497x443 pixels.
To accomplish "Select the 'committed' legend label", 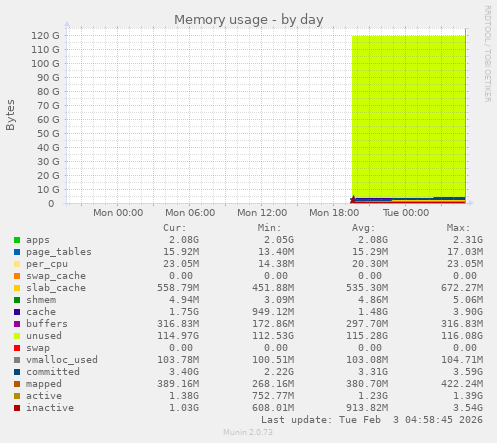I will 53,372.
